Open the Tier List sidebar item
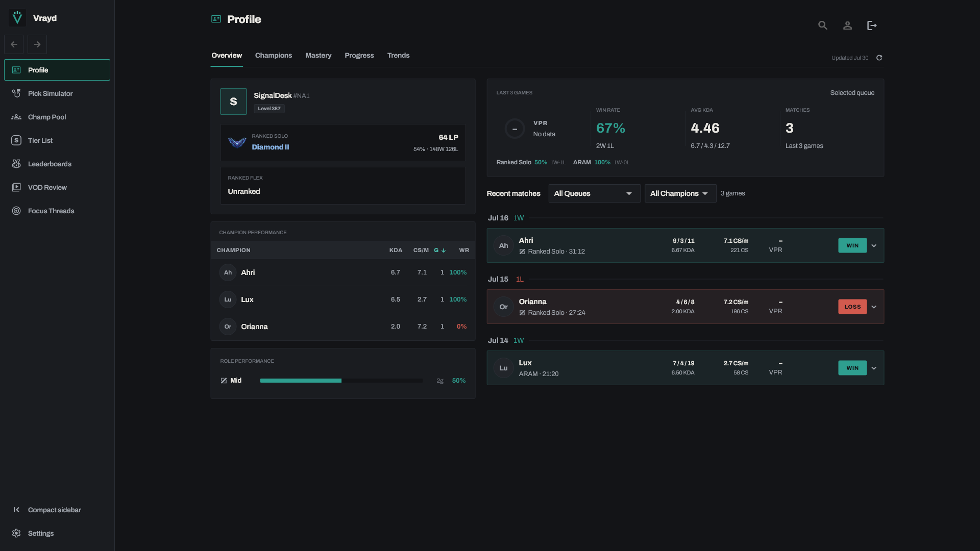The height and width of the screenshot is (551, 980). (x=57, y=140)
